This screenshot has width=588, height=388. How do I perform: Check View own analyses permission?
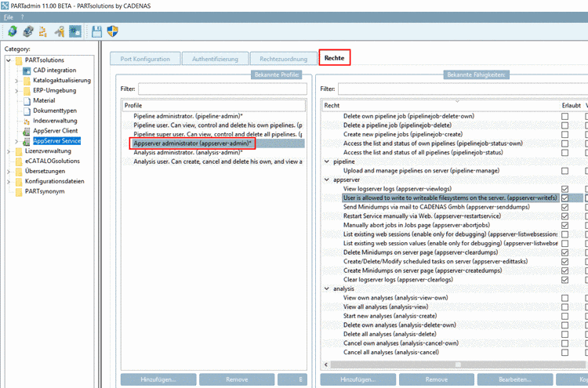click(x=564, y=298)
